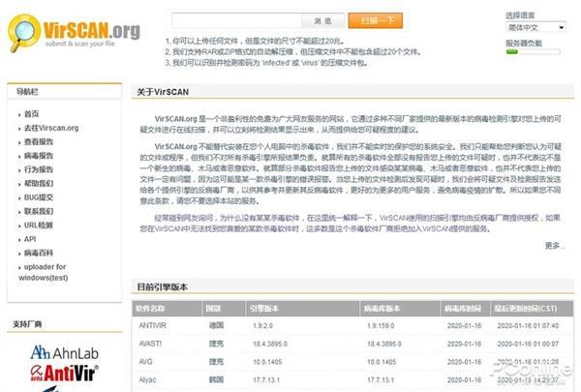Open the AntiVir vendor logo
The height and width of the screenshot is (392, 581).
pos(65,373)
